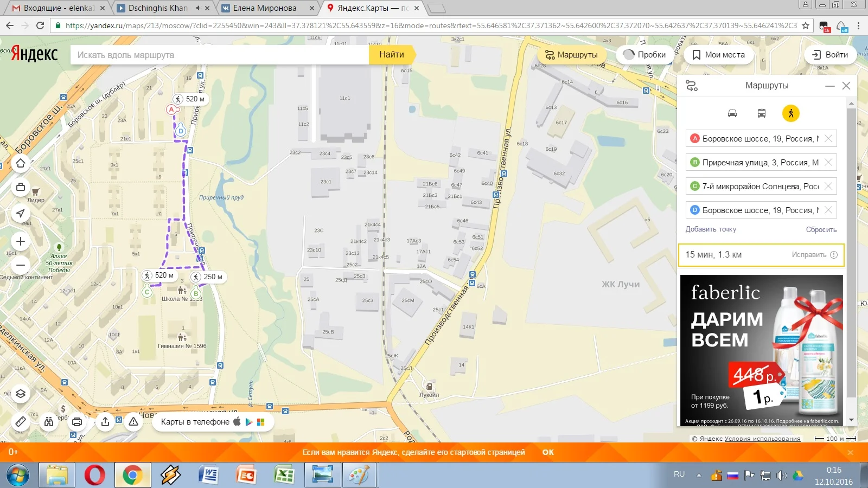
Task: Open the Windows Start menu
Action: coord(18,476)
